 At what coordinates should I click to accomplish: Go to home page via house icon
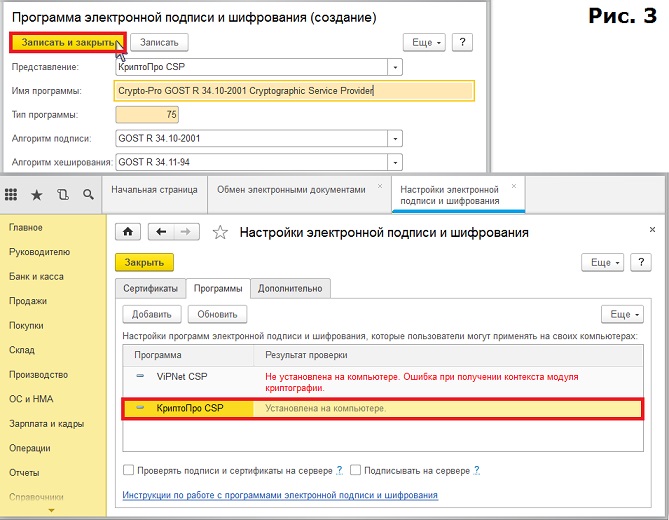pos(128,232)
